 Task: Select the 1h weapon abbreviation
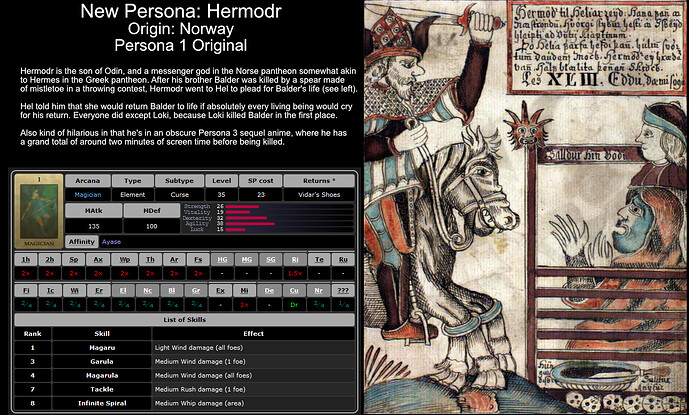[25, 259]
